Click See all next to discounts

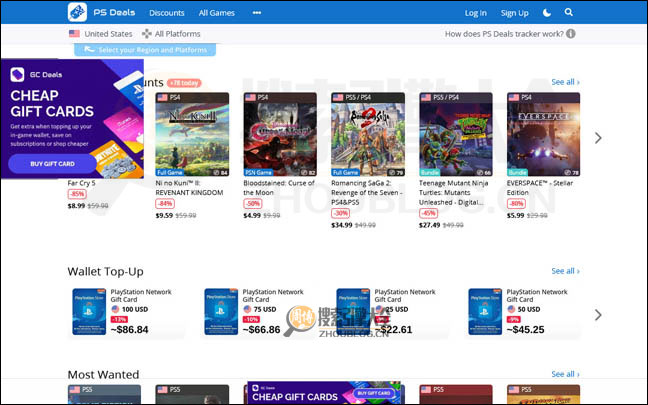[565, 82]
